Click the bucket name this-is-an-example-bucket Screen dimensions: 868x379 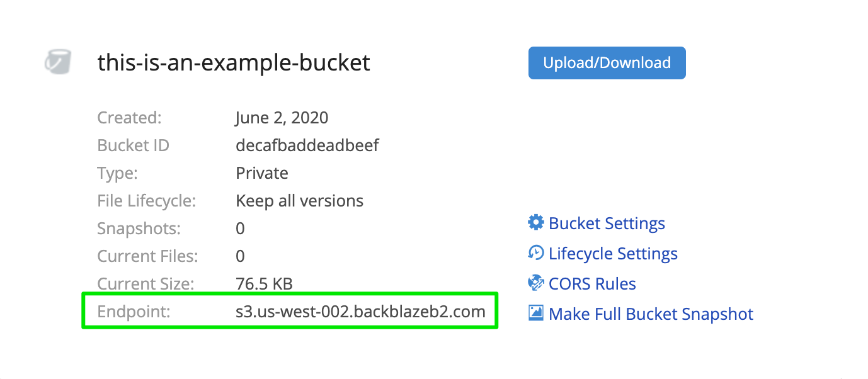pos(234,62)
